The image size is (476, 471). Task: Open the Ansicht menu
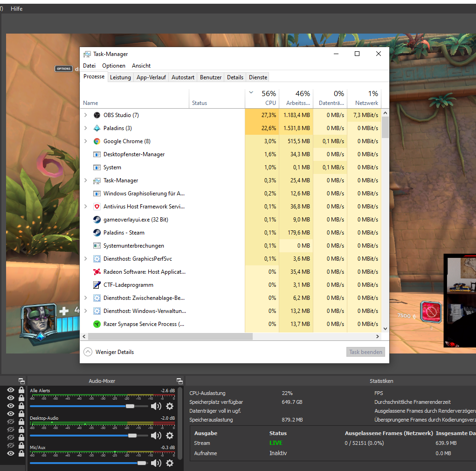click(141, 66)
